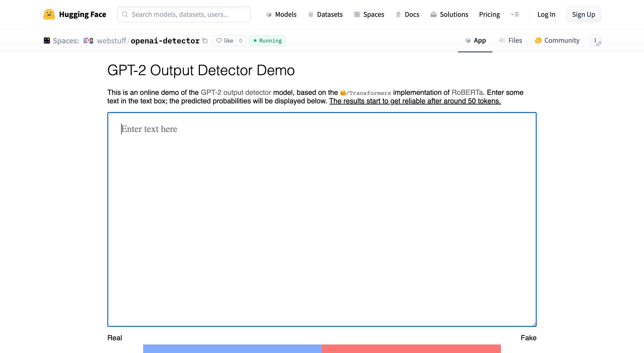Click the Running status badge
The width and height of the screenshot is (644, 353).
tap(267, 40)
